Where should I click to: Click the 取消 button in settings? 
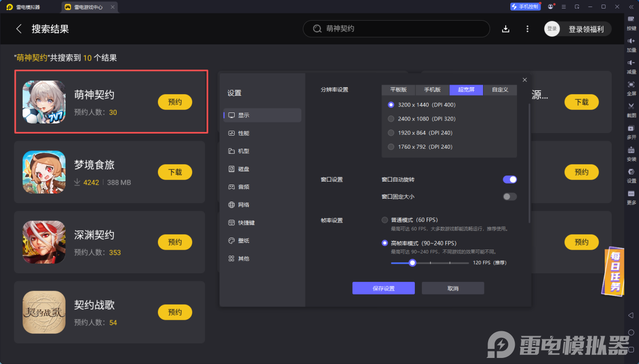453,288
